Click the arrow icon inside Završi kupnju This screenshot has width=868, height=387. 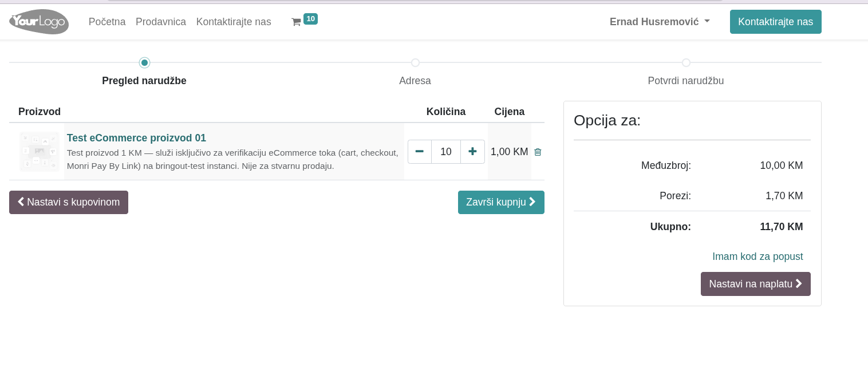[x=532, y=202]
